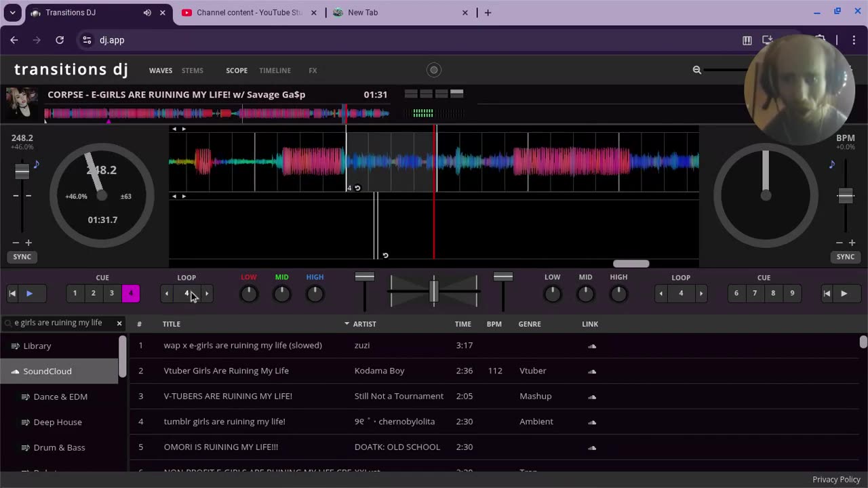Clear the track search field
Screen dimensions: 868x488
(x=119, y=323)
